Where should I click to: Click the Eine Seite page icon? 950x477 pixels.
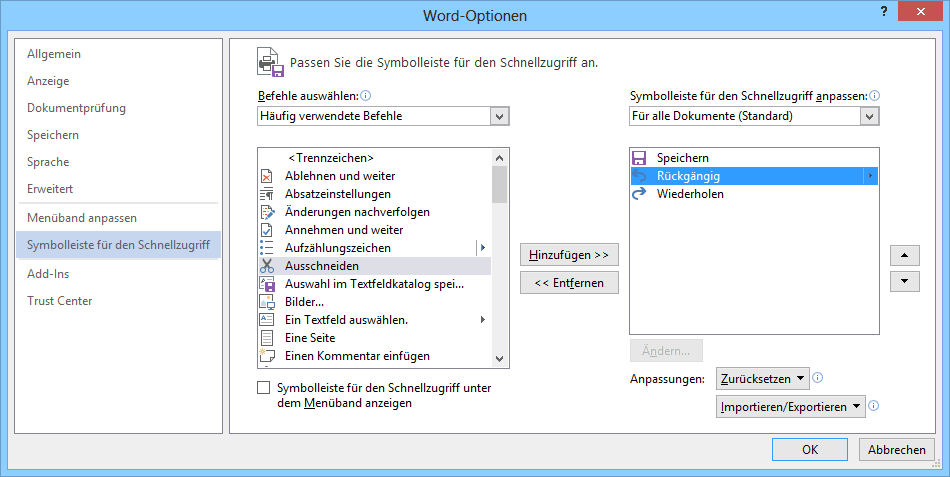click(267, 338)
